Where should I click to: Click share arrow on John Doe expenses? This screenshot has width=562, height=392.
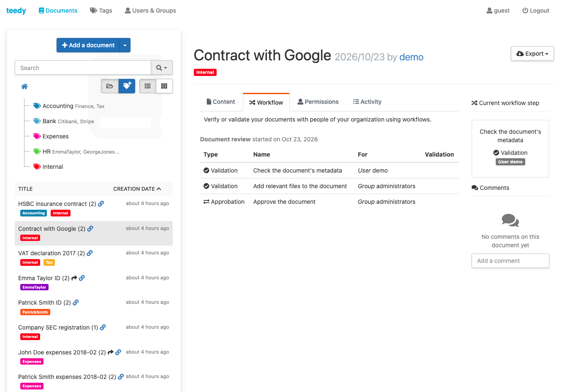click(x=111, y=352)
